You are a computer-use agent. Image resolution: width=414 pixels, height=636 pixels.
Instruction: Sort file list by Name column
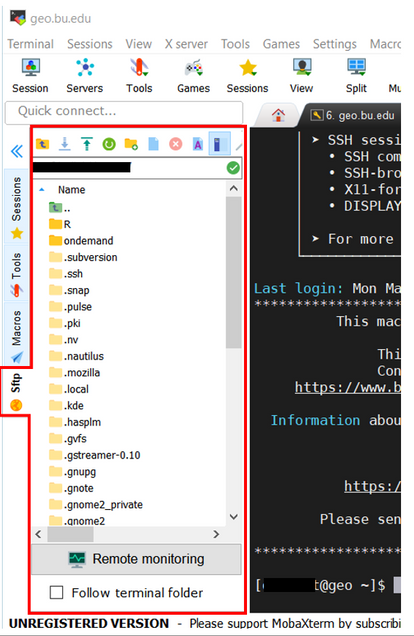coord(71,189)
